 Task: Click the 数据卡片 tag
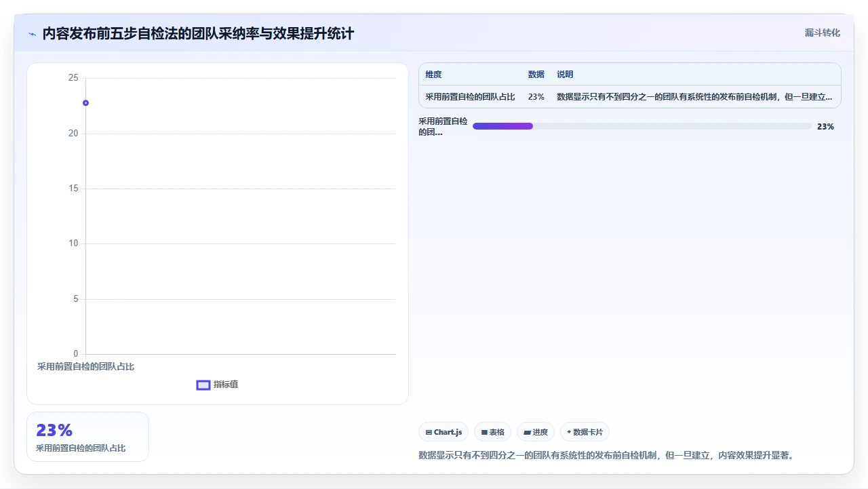[585, 432]
